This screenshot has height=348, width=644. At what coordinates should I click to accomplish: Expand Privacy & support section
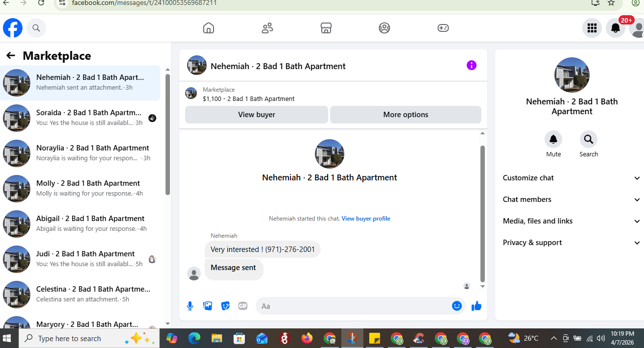(572, 243)
